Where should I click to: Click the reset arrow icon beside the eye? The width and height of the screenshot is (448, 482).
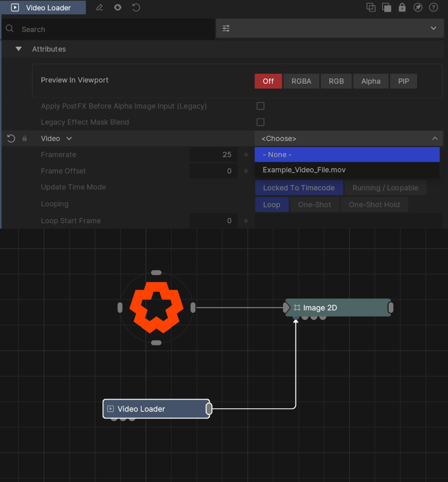tap(136, 7)
